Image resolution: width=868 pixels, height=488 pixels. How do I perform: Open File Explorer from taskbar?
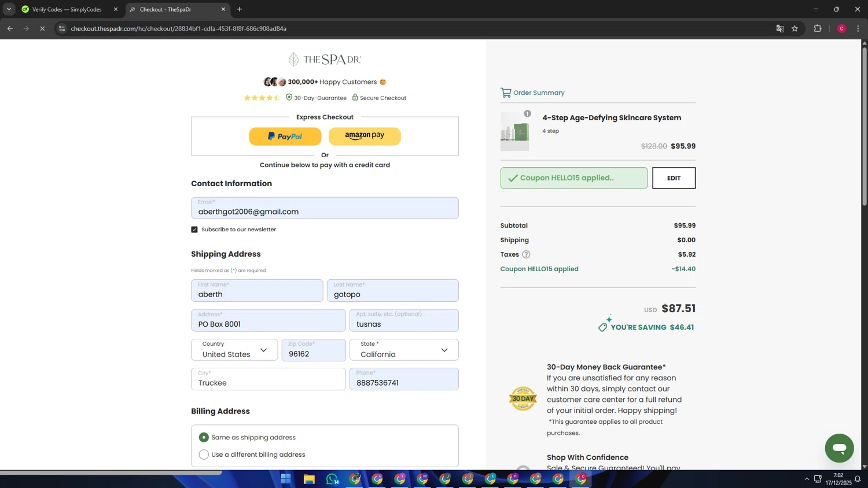coord(309,479)
